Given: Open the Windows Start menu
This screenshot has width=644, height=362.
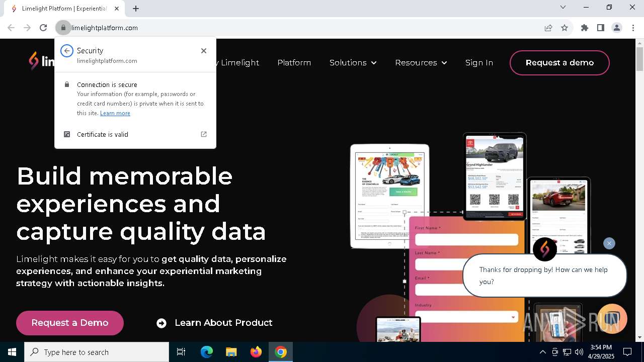Looking at the screenshot, I should click(x=12, y=352).
